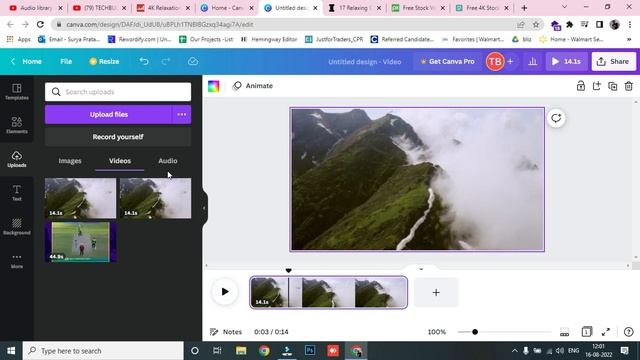Click the Windows Start button
This screenshot has height=360, width=640.
tap(11, 351)
